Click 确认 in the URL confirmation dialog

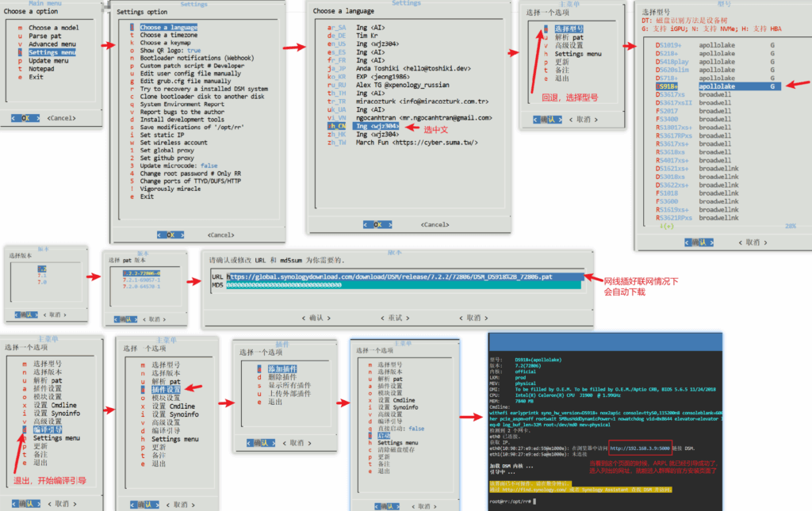click(316, 318)
